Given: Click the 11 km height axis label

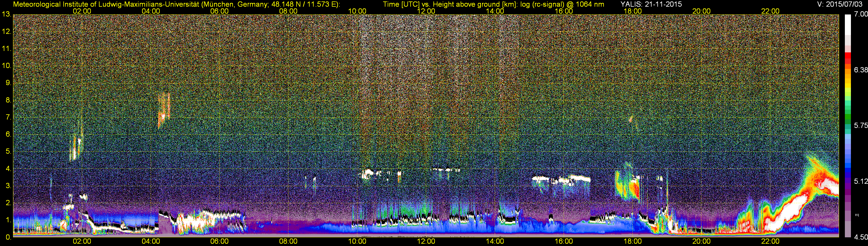Looking at the screenshot, I should pos(7,49).
